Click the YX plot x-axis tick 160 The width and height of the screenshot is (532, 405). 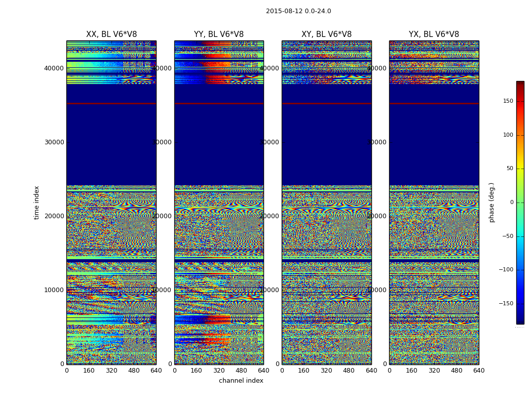point(411,371)
